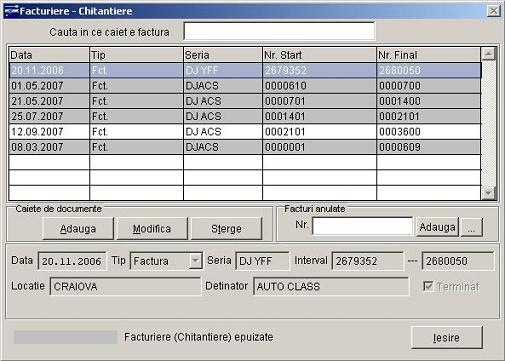Viewport: 505px width, 361px height.
Task: Click Nr. Final cell 2680050 in table
Action: pos(429,70)
